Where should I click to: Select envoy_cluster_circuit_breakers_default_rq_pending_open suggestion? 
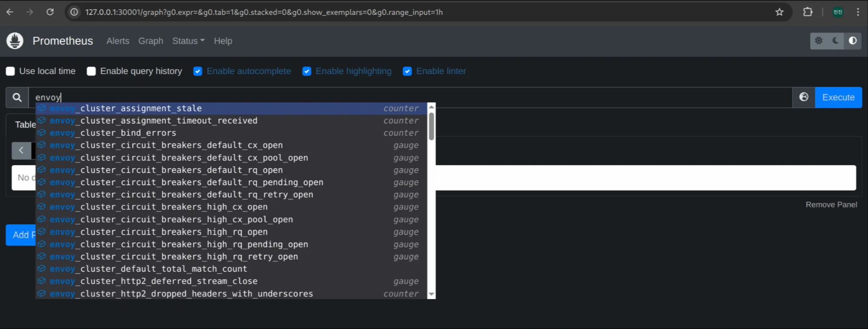pyautogui.click(x=231, y=182)
